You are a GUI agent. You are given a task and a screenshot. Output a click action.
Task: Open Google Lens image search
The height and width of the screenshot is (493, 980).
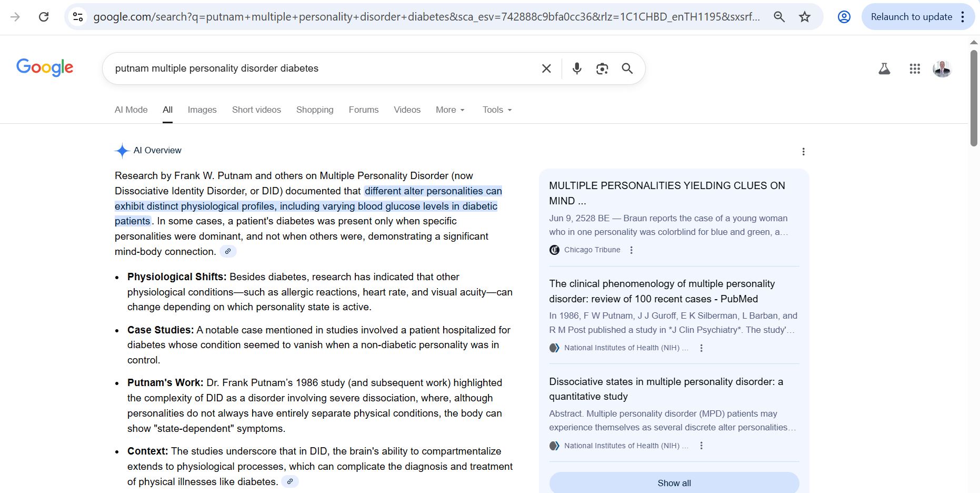[602, 68]
